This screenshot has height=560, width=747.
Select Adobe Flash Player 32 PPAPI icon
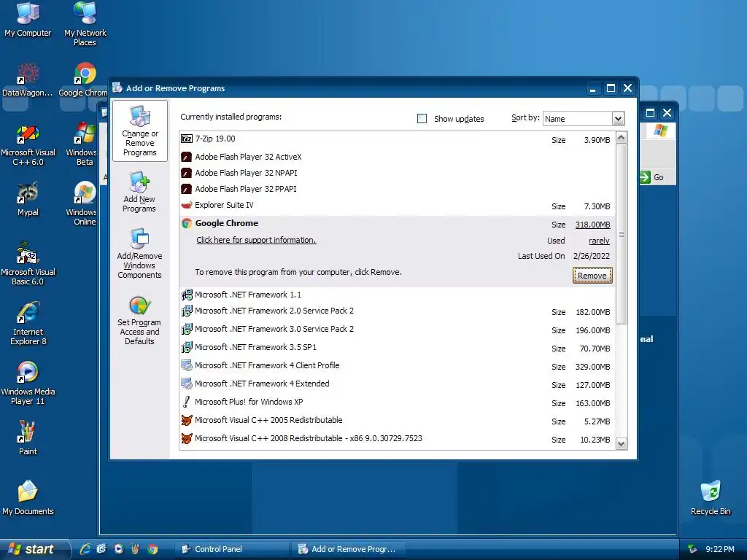click(187, 189)
